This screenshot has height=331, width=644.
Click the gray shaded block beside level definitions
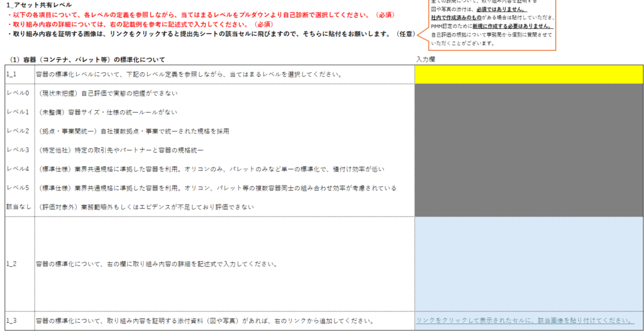pyautogui.click(x=528, y=150)
